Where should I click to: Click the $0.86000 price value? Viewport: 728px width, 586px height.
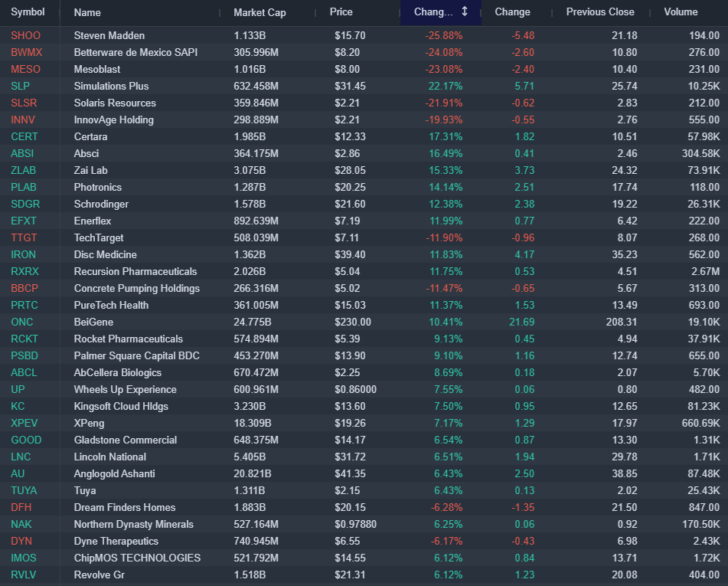point(355,389)
